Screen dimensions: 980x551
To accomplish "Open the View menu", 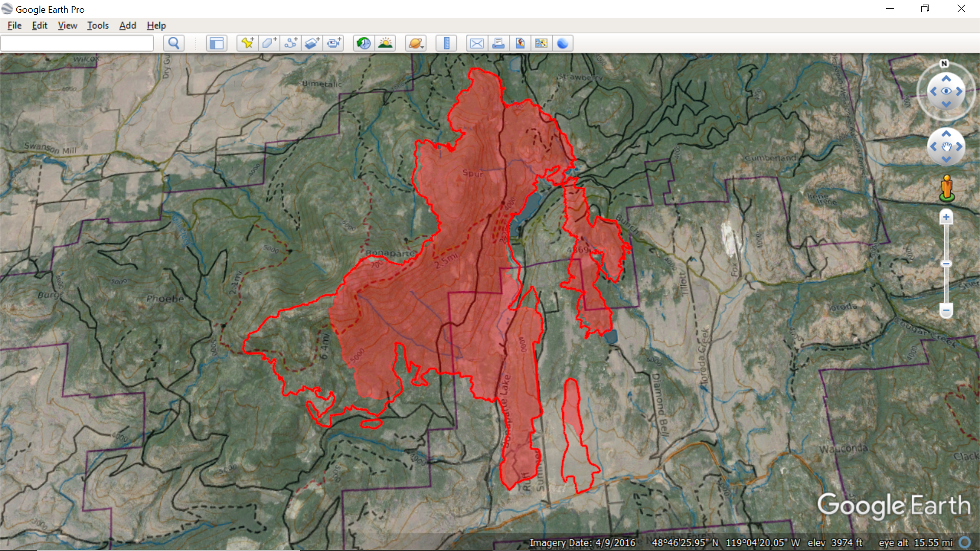I will 67,26.
